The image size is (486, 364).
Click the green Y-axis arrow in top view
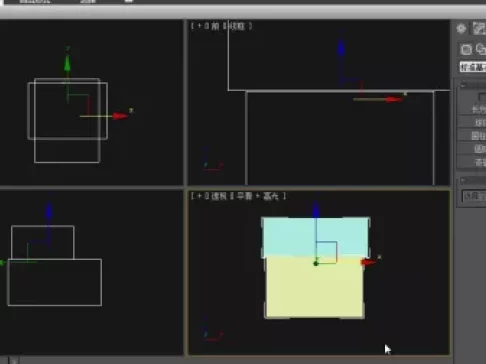click(67, 63)
